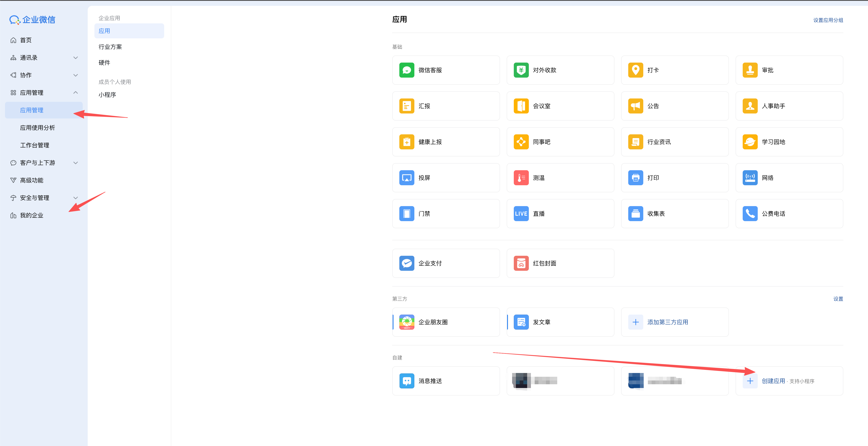
Task: Open the 企业朋友圈 third-party app icon
Action: tap(406, 322)
